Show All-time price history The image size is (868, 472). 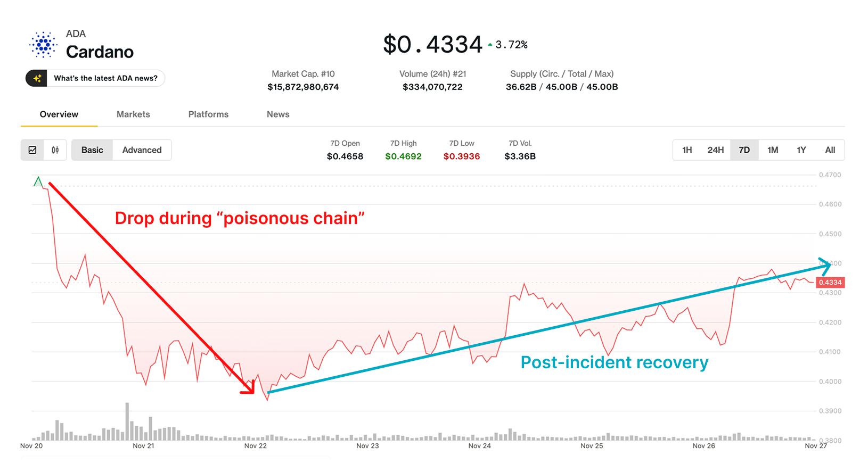pos(830,150)
